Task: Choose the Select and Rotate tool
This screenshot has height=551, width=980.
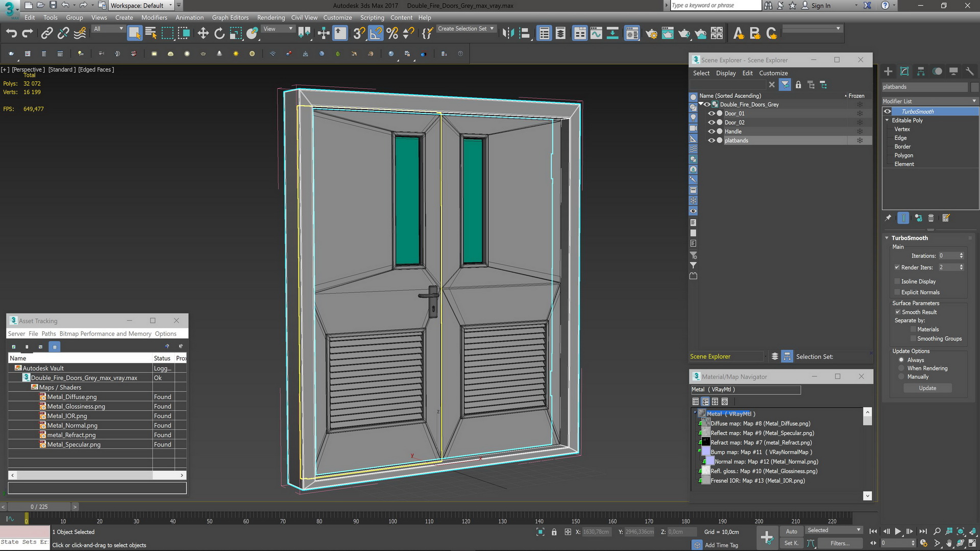Action: 219,34
